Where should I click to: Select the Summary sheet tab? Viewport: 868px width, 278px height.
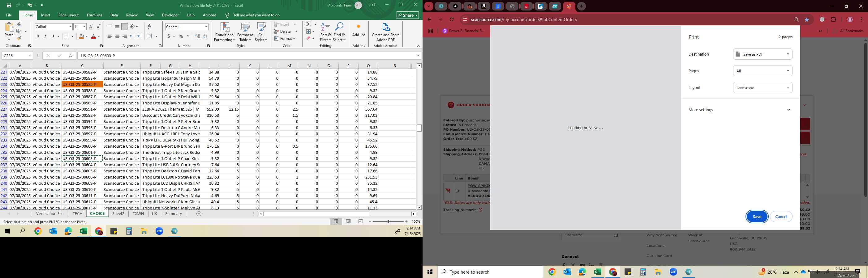coord(174,214)
